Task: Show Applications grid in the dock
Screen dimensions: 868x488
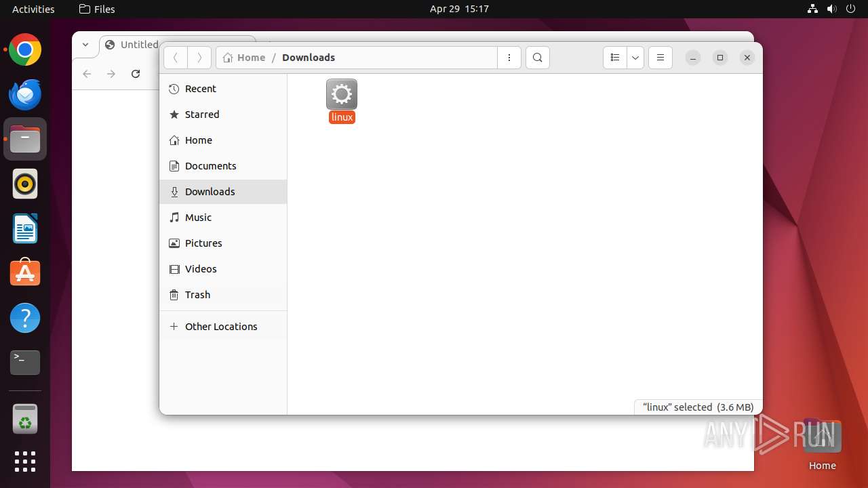Action: coord(25,462)
